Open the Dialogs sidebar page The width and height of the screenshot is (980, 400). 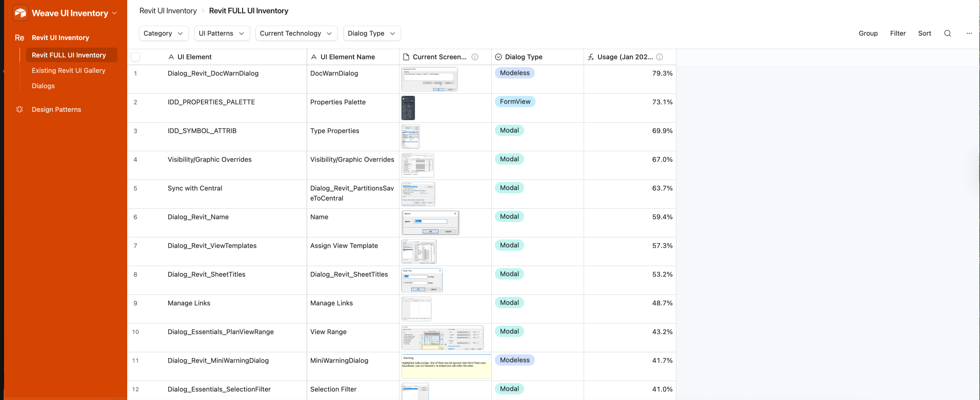43,86
